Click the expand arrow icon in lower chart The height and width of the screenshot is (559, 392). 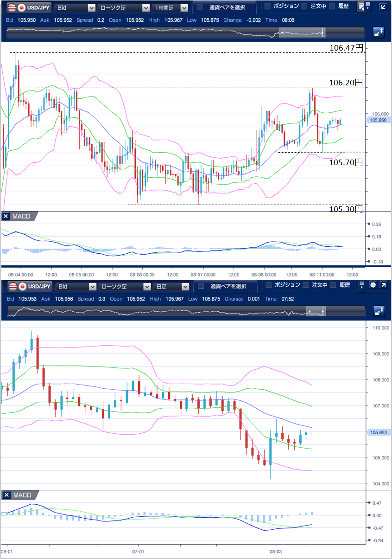point(384,286)
